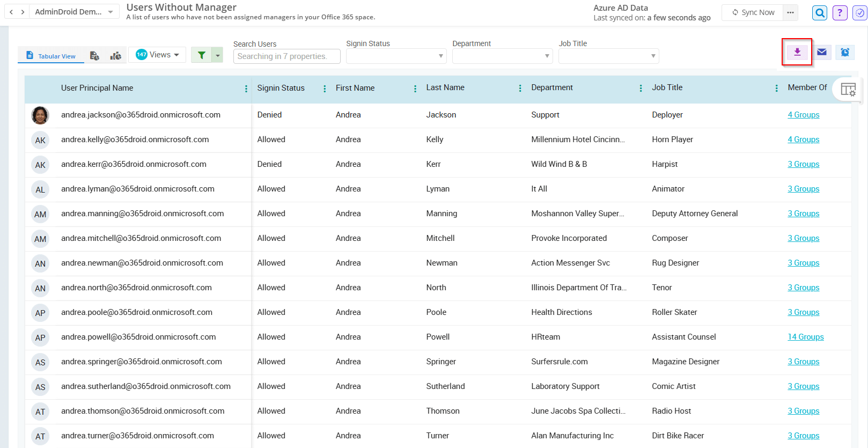Open the global search magnifier icon
868x448 pixels.
point(820,13)
